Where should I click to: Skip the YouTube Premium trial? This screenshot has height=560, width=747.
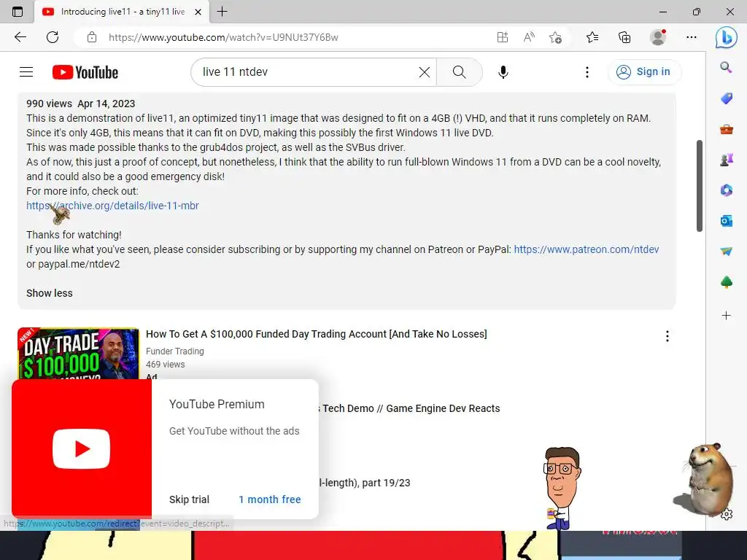[x=189, y=499]
